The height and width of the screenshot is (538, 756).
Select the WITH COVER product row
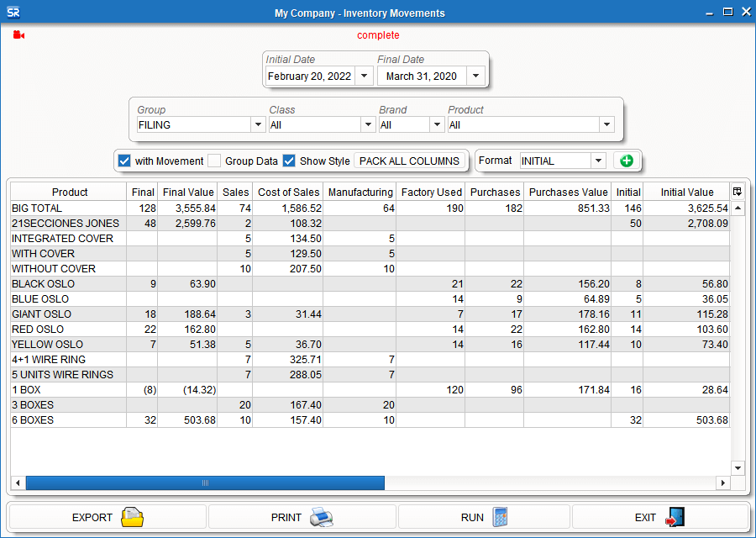[370, 253]
